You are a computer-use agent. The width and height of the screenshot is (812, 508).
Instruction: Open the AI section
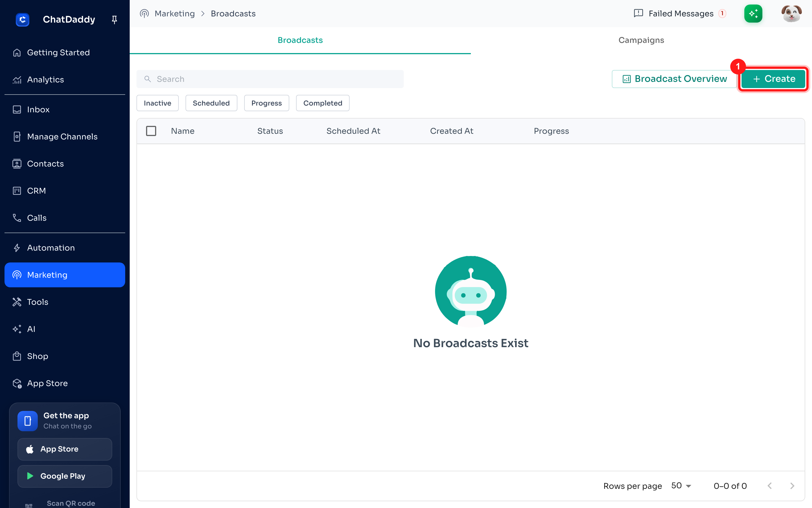(65, 329)
